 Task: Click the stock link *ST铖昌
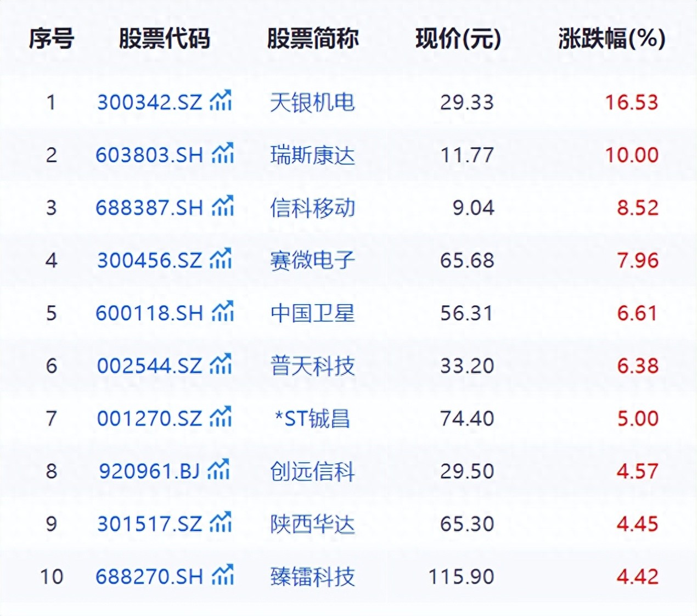[x=312, y=419]
